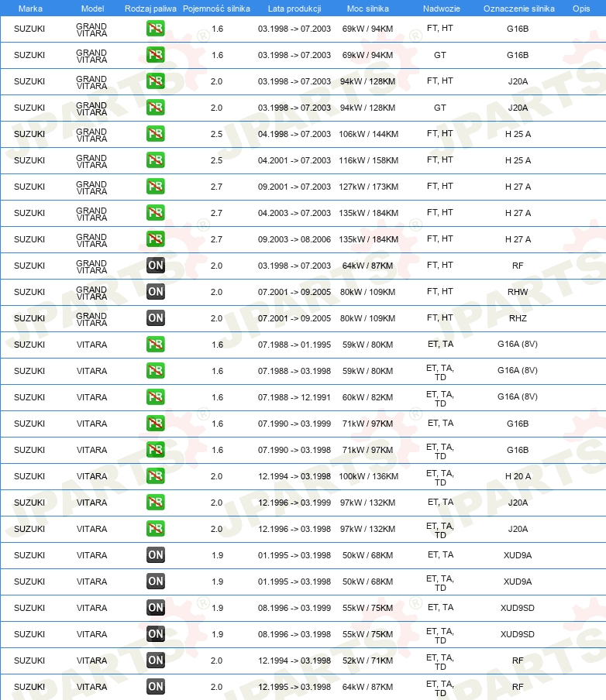
Task: Click petrol icon in the 07.1988 -> 01.1995 row
Action: 156,345
